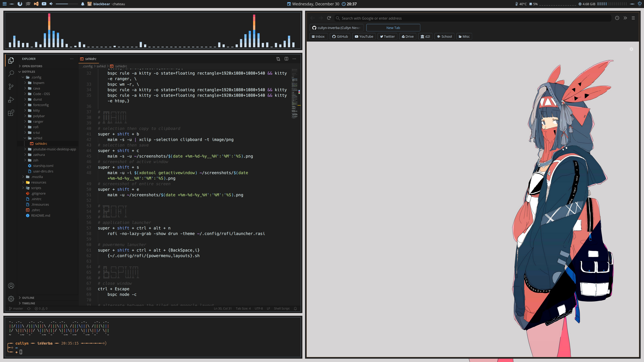Expand the OUTLINE section

click(x=28, y=297)
